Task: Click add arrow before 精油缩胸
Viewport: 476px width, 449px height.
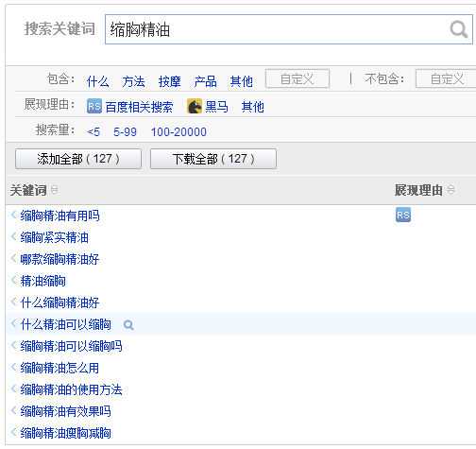Action: [x=13, y=280]
